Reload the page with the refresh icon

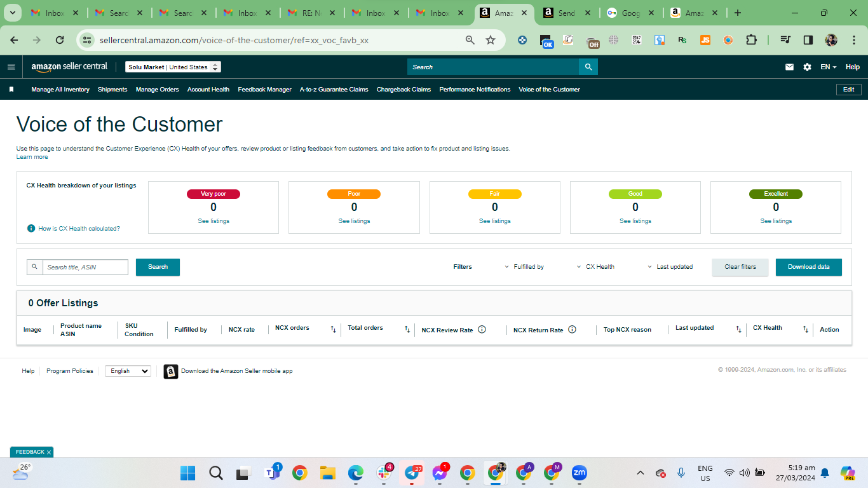(60, 40)
